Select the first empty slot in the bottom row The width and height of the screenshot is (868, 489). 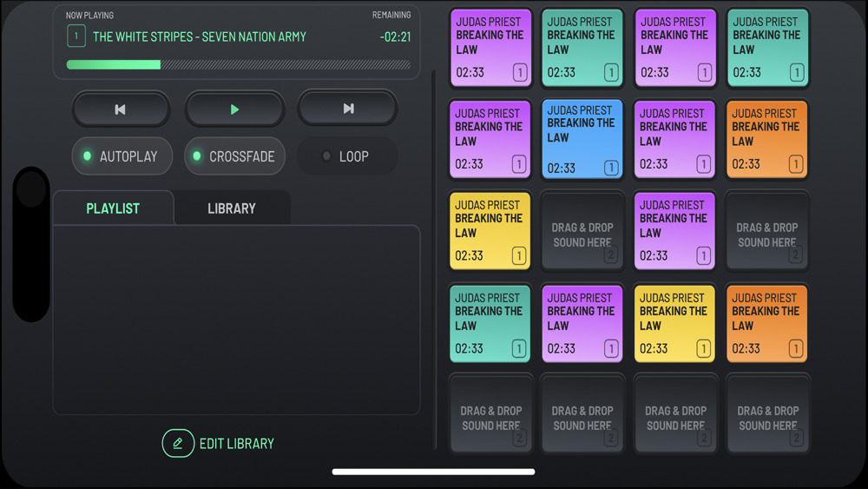491,413
